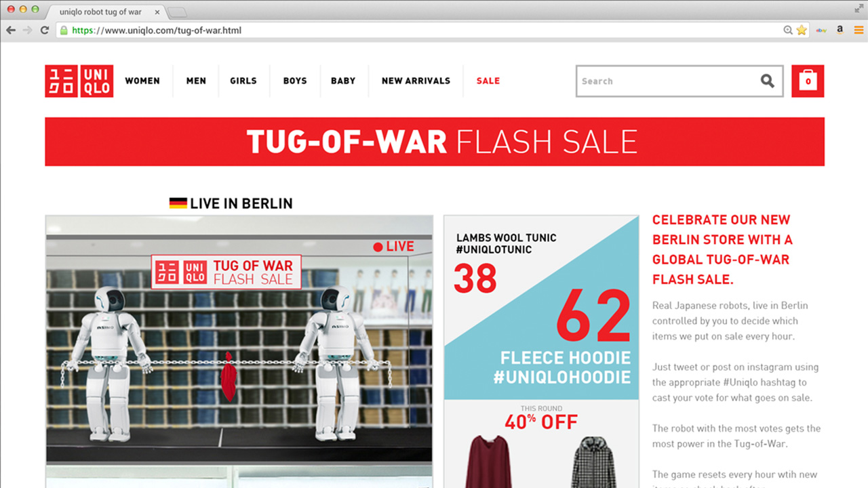Viewport: 868px width, 488px height.
Task: Click the search magnifier icon
Action: click(x=767, y=81)
